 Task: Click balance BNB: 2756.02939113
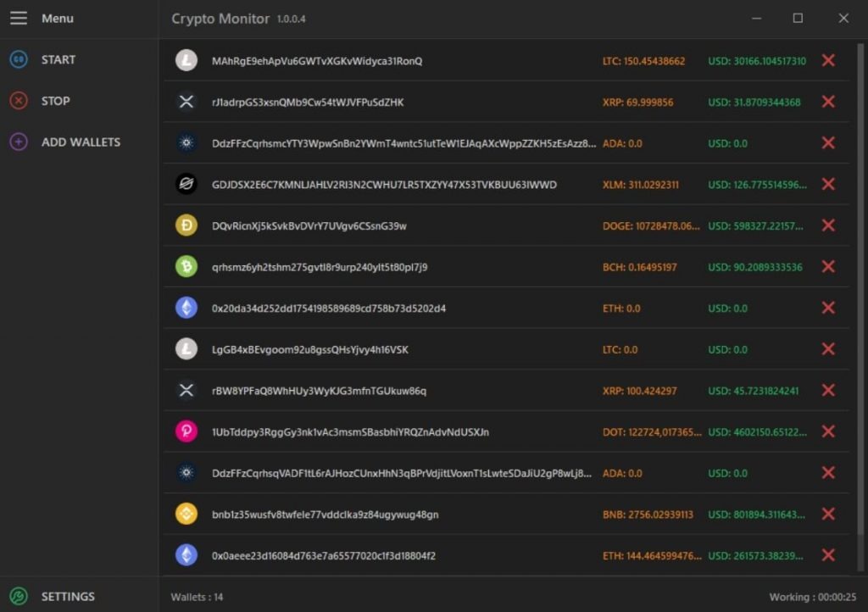(x=648, y=515)
